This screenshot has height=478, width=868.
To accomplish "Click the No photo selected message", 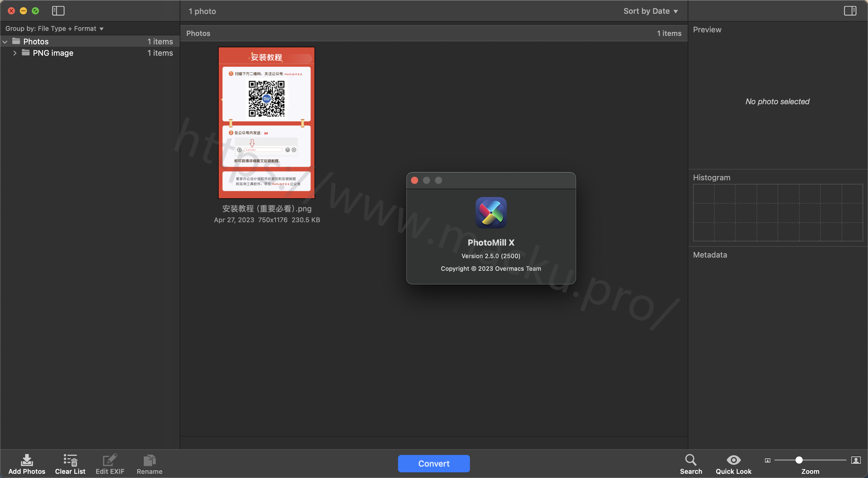I will point(777,102).
